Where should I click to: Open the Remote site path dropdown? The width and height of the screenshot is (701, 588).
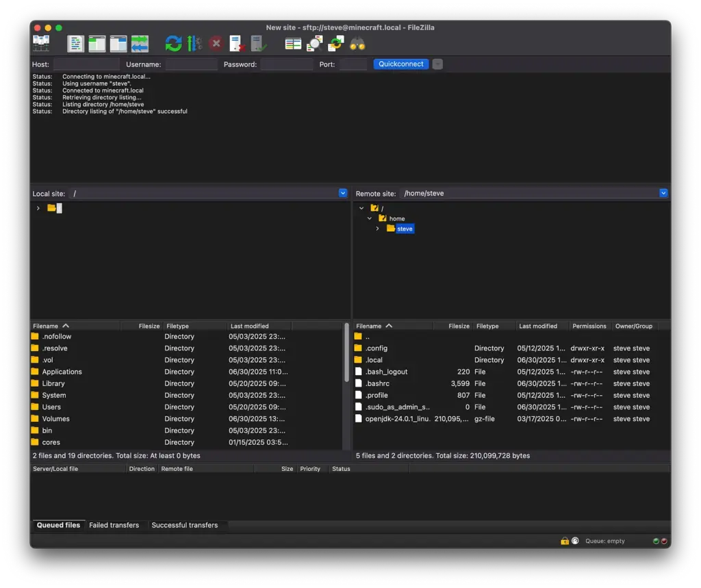[x=663, y=193]
